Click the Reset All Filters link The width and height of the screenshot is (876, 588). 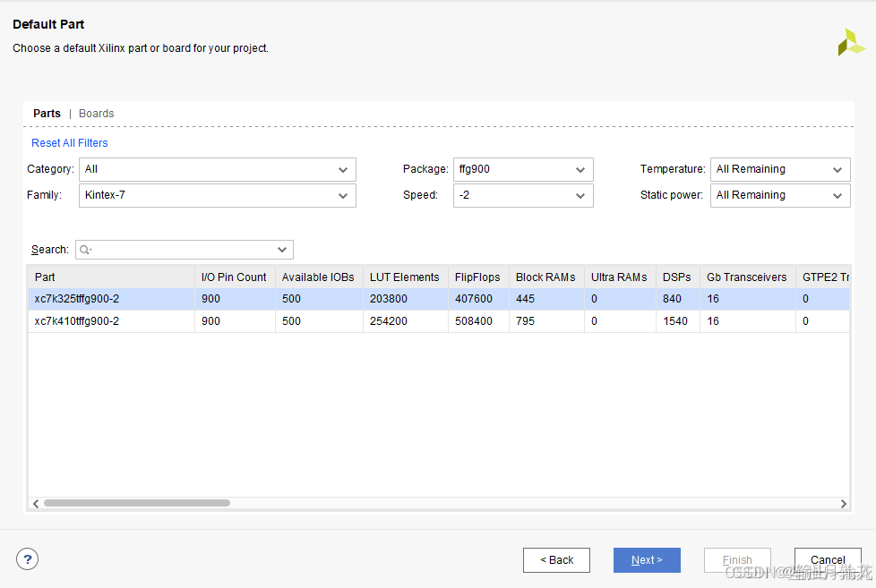click(x=69, y=143)
